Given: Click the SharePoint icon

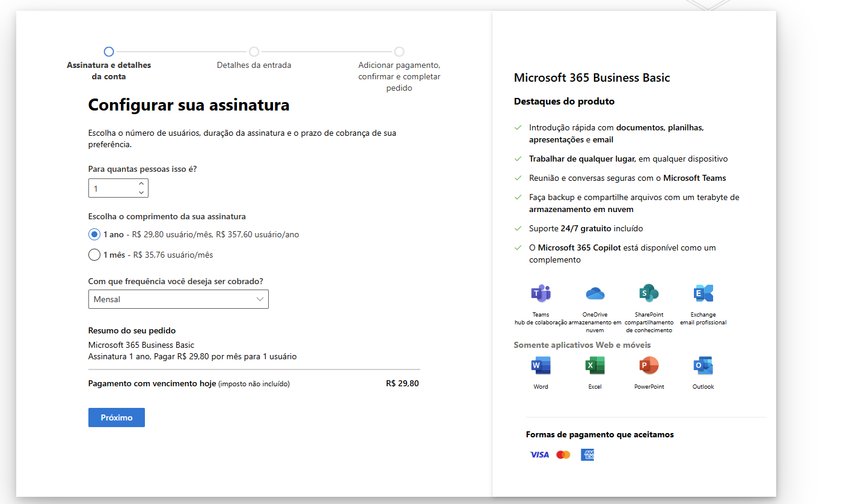Looking at the screenshot, I should pos(649,293).
